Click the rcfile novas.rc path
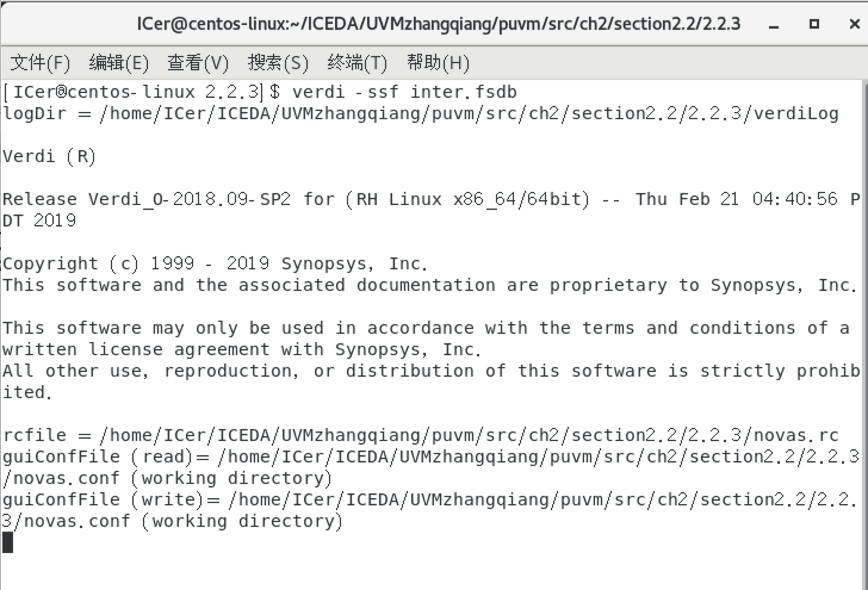The width and height of the screenshot is (868, 590). [417, 434]
